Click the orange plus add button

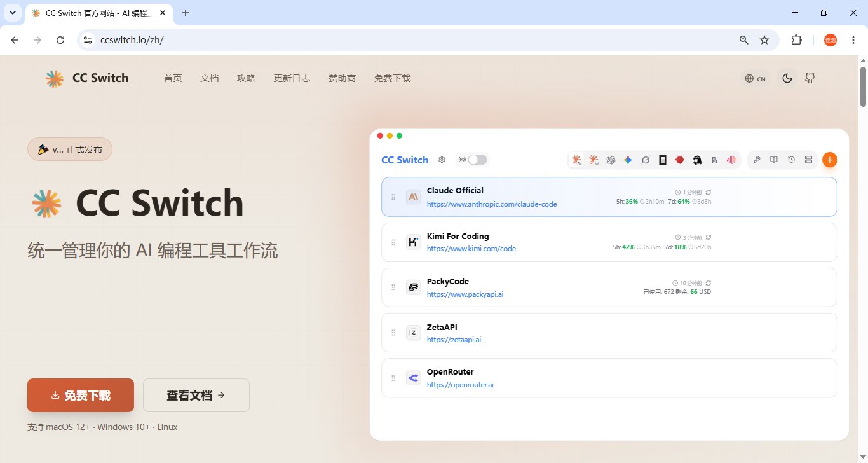point(829,160)
